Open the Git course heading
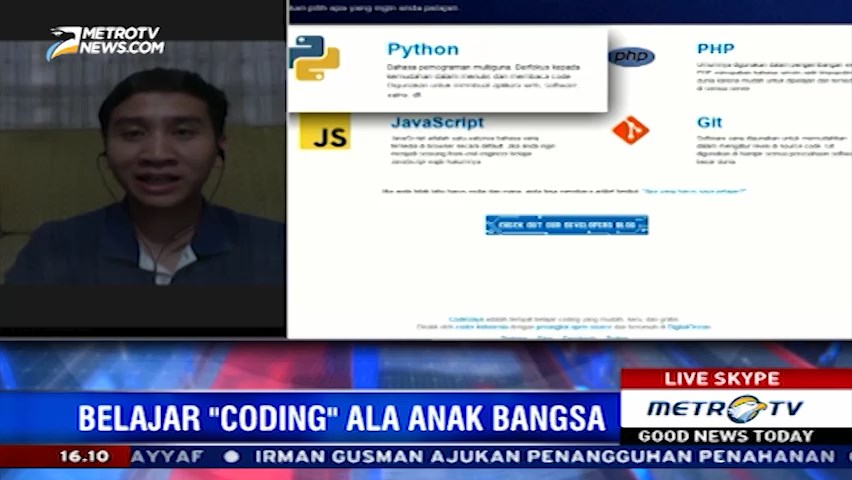This screenshot has height=480, width=852. (x=710, y=122)
